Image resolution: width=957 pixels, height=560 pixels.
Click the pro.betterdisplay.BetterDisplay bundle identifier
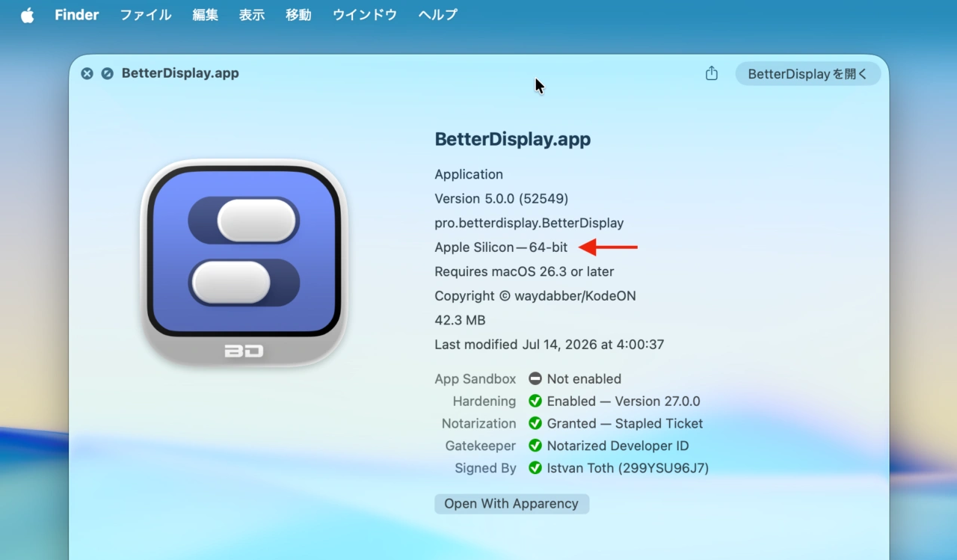pyautogui.click(x=529, y=223)
